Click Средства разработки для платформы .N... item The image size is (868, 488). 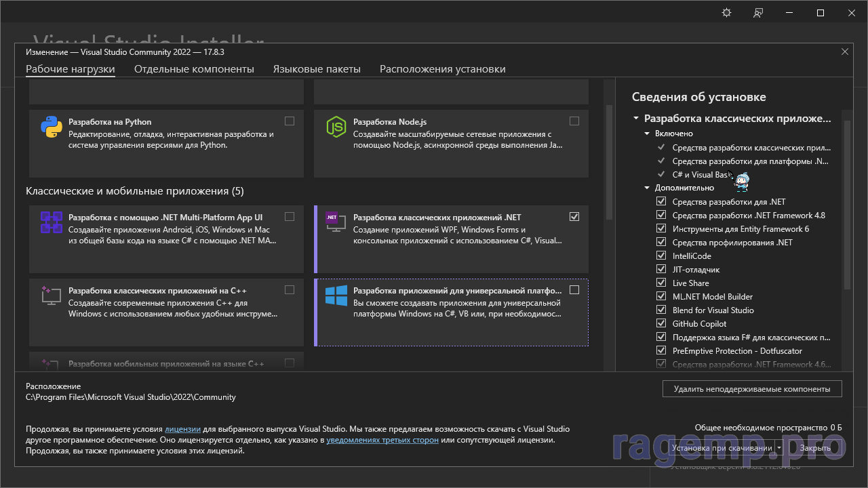click(751, 161)
